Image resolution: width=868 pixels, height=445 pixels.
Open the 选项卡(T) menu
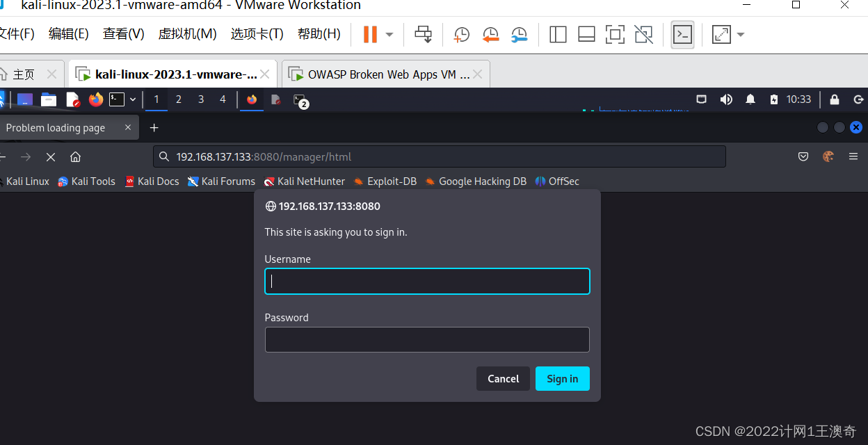tap(257, 34)
